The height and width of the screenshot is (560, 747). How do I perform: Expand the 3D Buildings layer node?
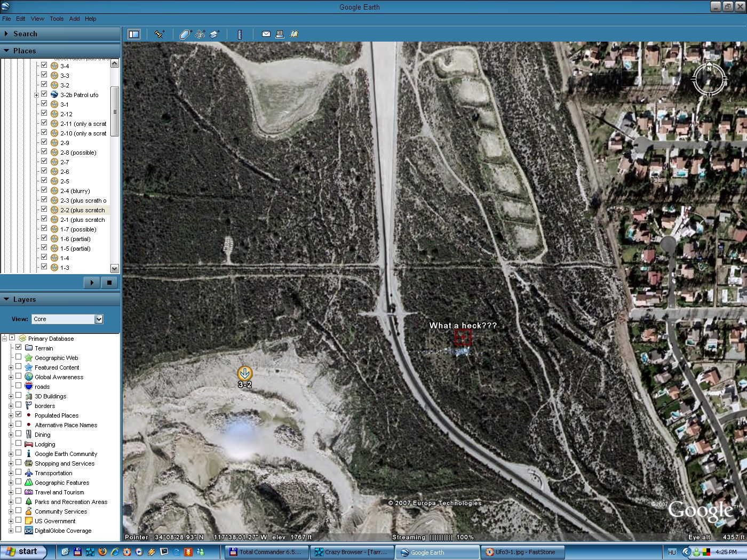(x=11, y=396)
